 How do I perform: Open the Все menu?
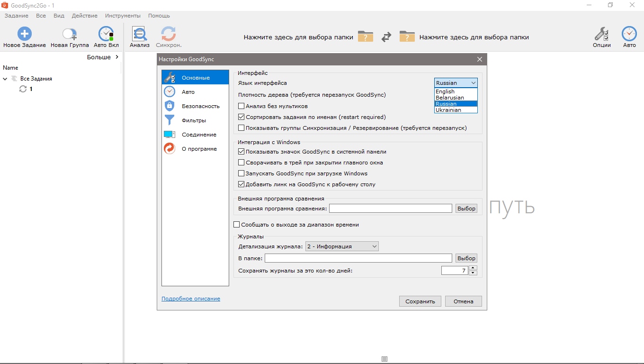(41, 16)
